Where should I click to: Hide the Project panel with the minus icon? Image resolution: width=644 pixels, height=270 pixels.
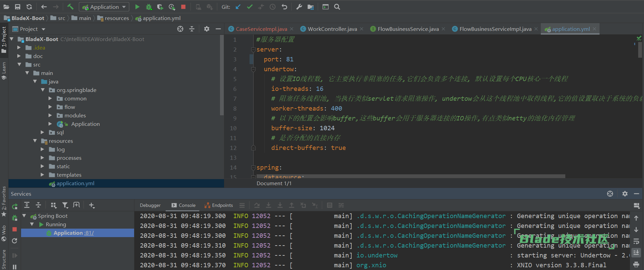[218, 29]
